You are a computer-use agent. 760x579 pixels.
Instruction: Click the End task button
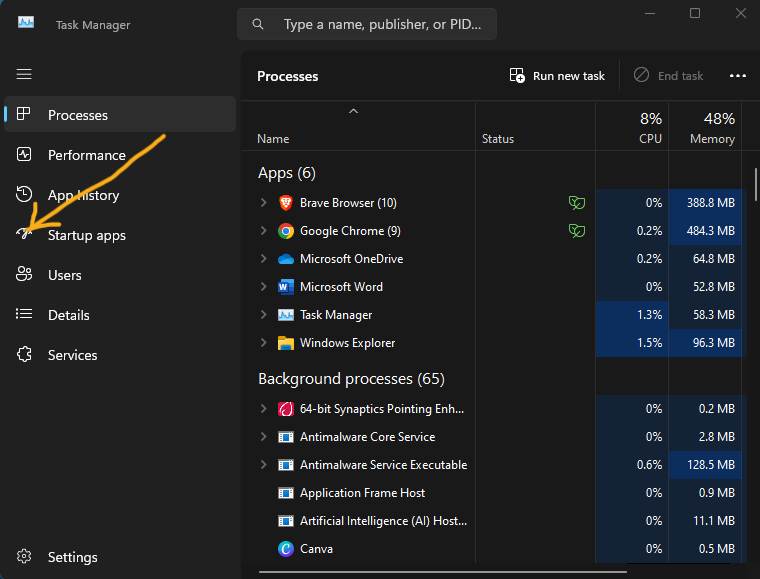coord(669,76)
